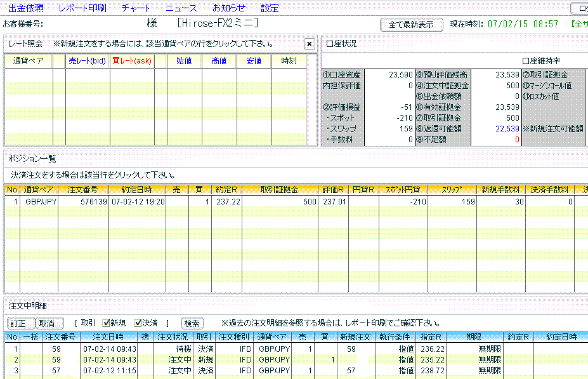The height and width of the screenshot is (379, 588).
Task: Click the 期限 column header
Action: coord(474,336)
